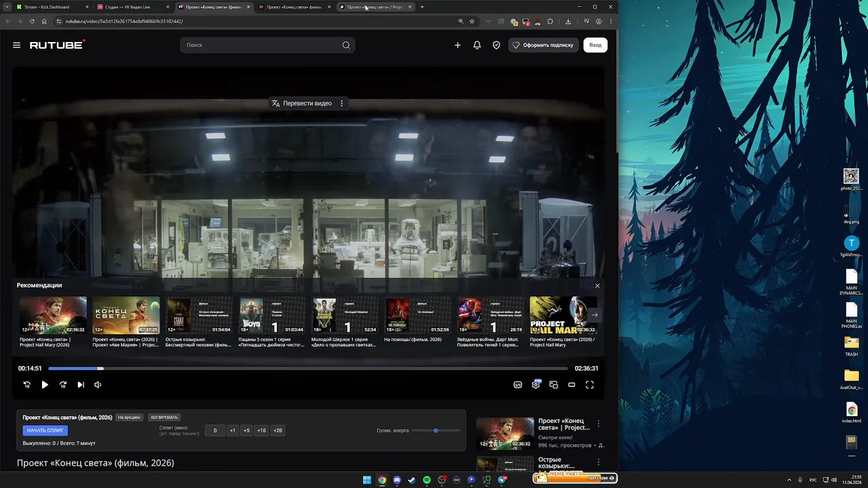The image size is (868, 488).
Task: Open Steam from the taskbar
Action: pyautogui.click(x=412, y=480)
